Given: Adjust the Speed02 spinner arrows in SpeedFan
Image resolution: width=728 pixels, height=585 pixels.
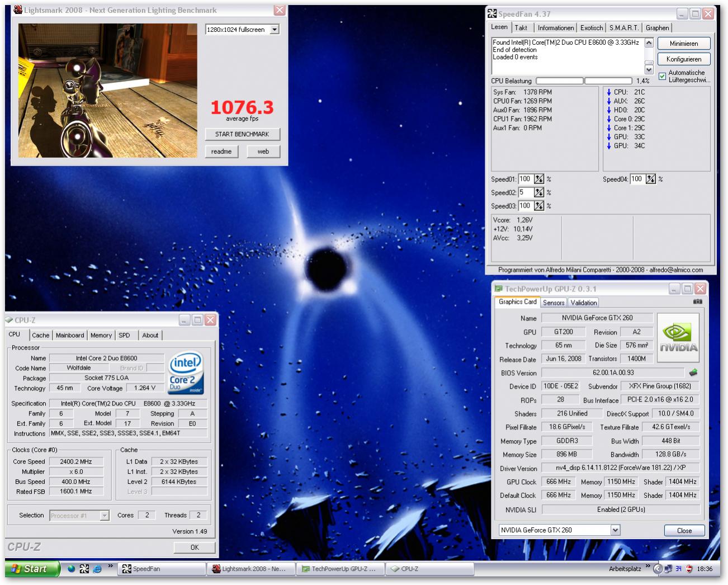Looking at the screenshot, I should 539,192.
